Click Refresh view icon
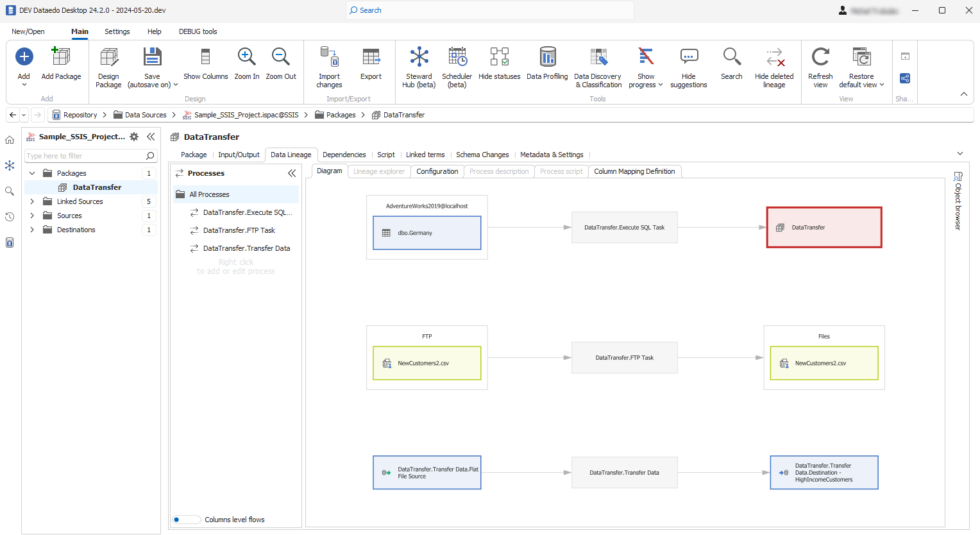 point(820,56)
